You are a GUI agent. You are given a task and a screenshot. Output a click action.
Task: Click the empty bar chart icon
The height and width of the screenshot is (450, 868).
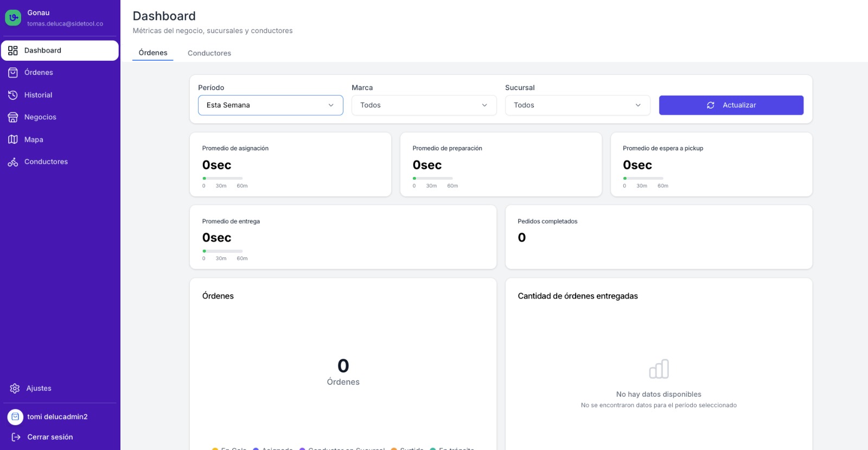pos(659,369)
